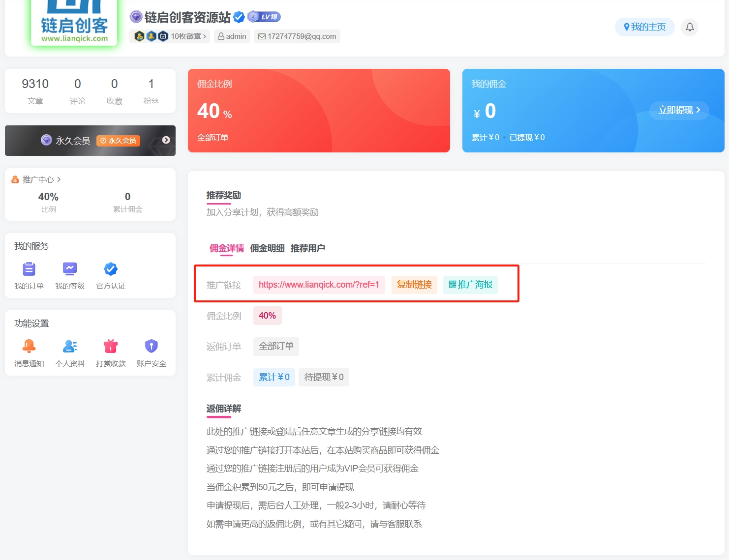Click the 已提现¥0 text in the blue card

[527, 138]
